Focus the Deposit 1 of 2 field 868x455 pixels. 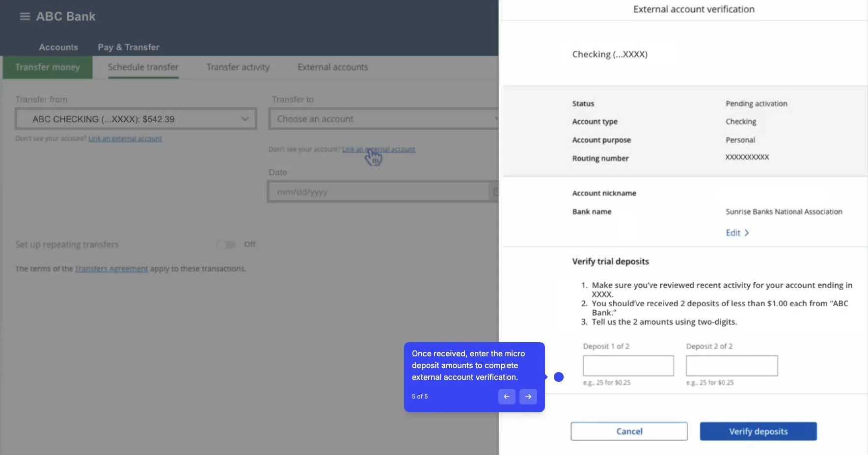pos(628,366)
